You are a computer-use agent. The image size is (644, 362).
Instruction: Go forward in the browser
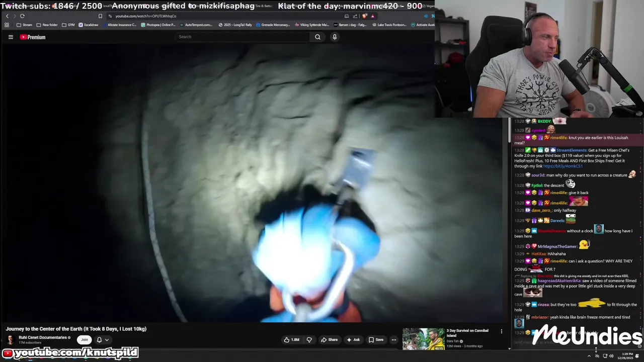point(15,16)
